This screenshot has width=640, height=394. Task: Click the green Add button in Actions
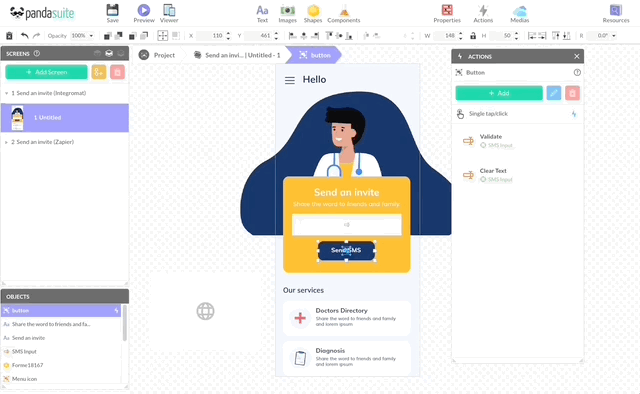pos(499,93)
